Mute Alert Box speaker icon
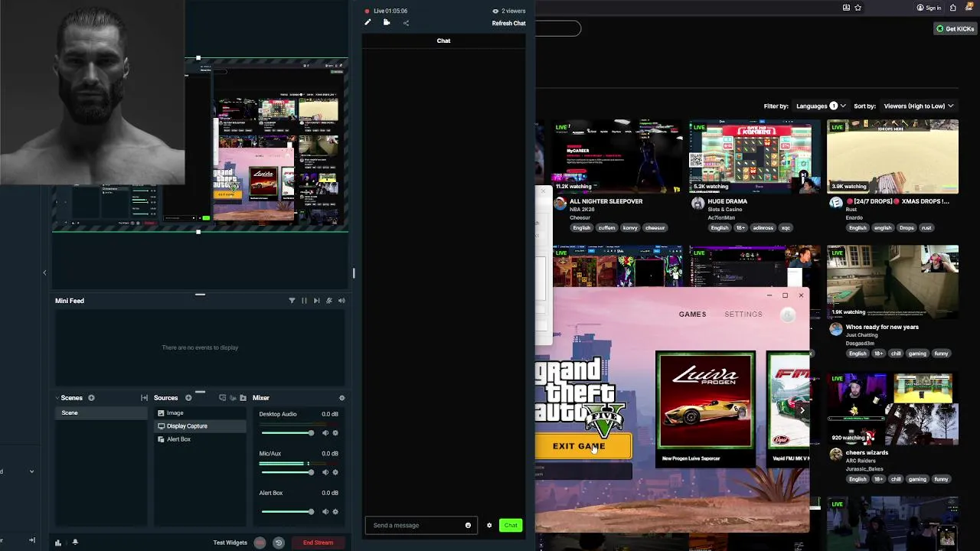980x551 pixels. (325, 512)
